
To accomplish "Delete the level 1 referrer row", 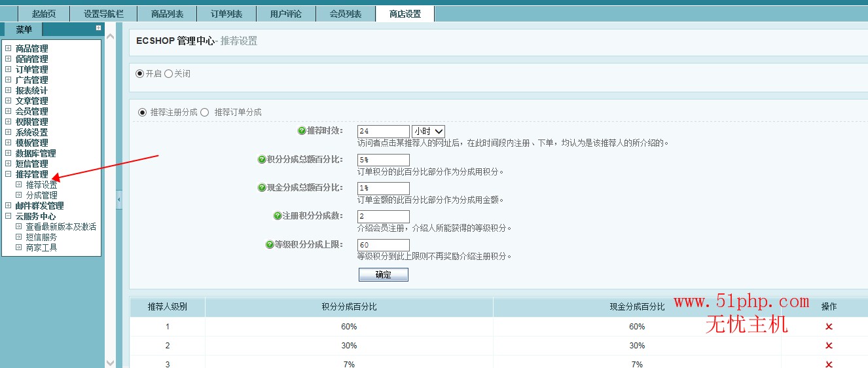I will point(829,327).
